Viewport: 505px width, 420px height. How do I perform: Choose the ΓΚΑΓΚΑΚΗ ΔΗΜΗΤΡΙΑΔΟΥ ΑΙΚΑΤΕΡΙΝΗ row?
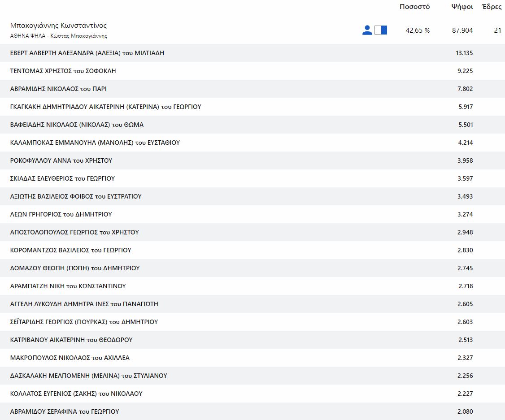[x=105, y=107]
